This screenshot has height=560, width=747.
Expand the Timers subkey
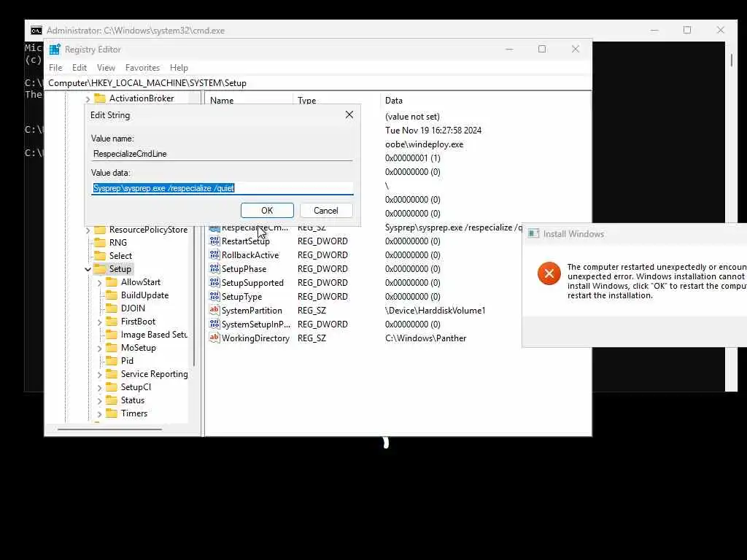click(x=99, y=414)
